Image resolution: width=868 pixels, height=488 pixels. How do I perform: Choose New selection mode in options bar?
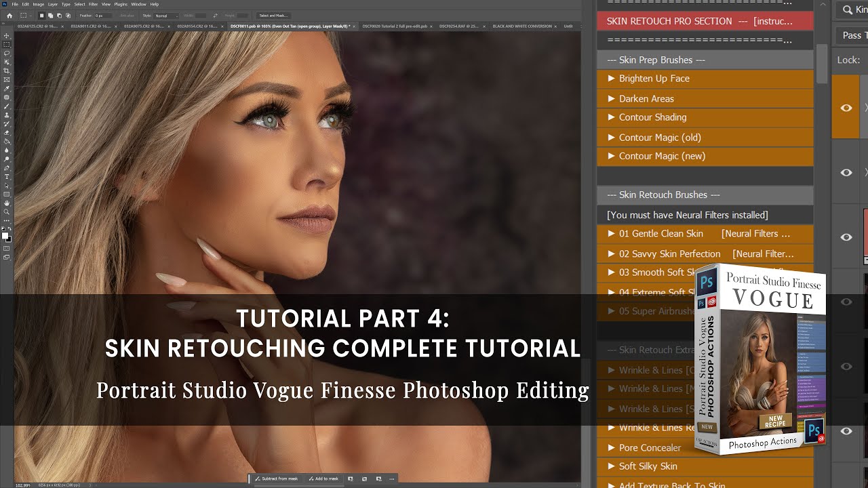coord(41,16)
